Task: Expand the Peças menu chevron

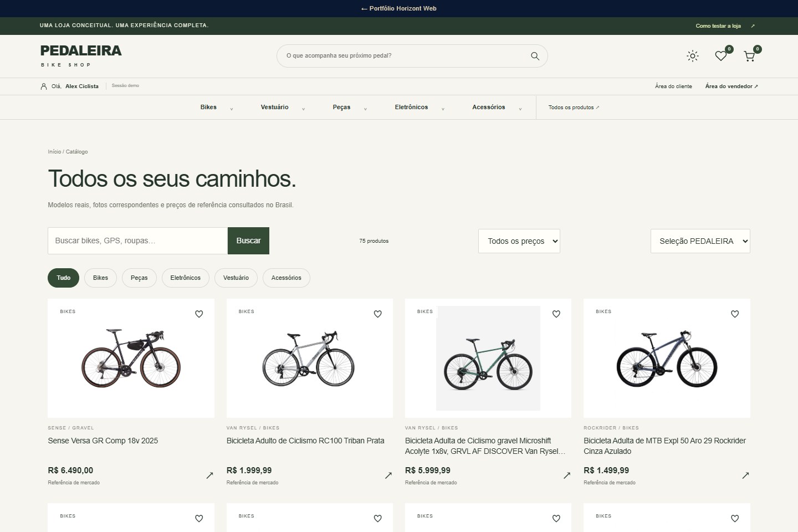Action: 365,109
